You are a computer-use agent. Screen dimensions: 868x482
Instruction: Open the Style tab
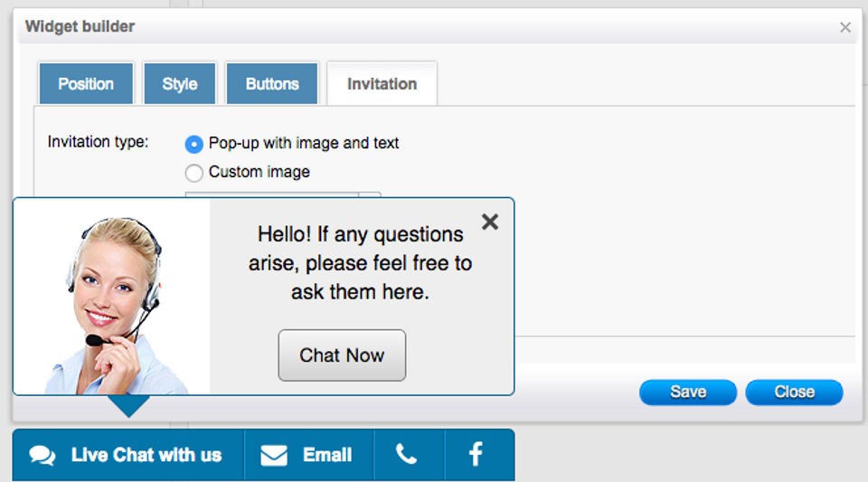pyautogui.click(x=180, y=84)
